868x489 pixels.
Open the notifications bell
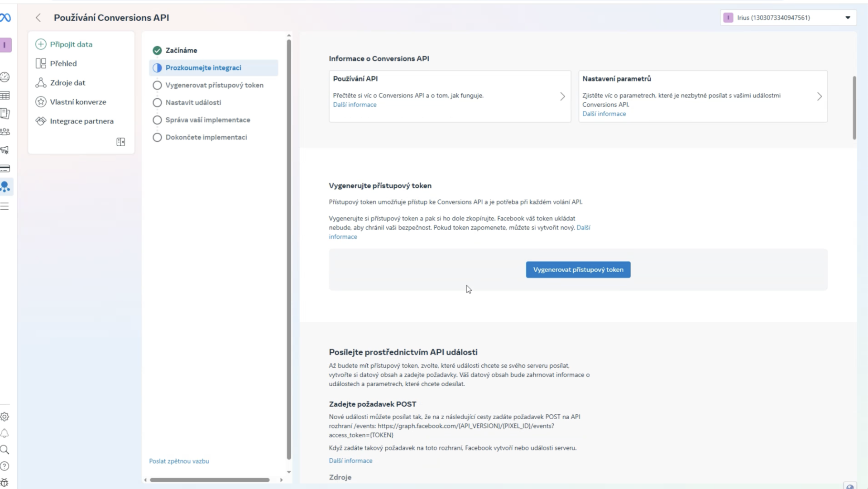tap(5, 433)
